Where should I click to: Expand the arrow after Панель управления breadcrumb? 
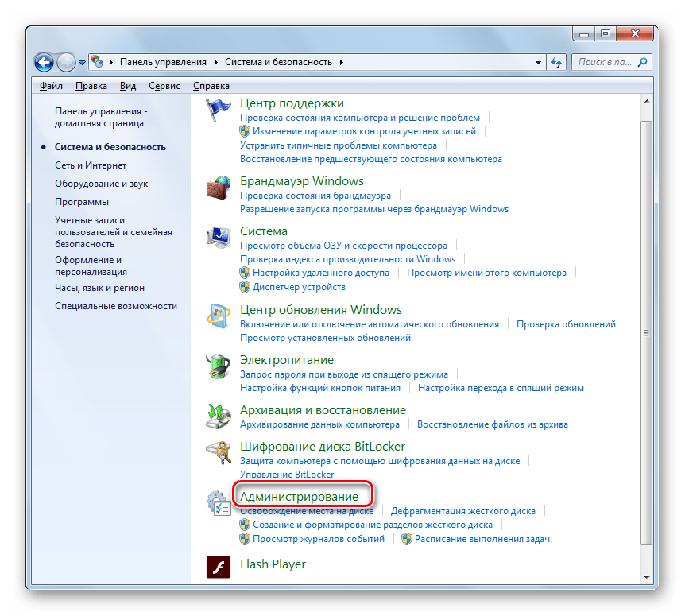(217, 62)
